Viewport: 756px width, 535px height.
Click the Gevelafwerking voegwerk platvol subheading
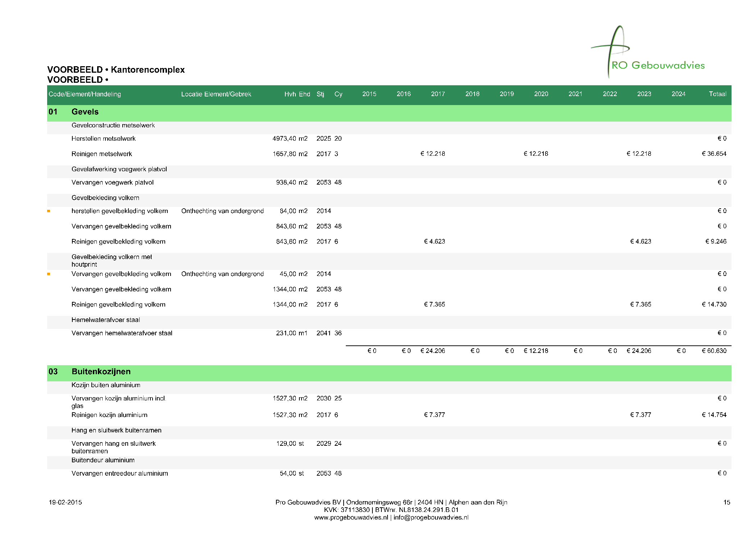119,169
